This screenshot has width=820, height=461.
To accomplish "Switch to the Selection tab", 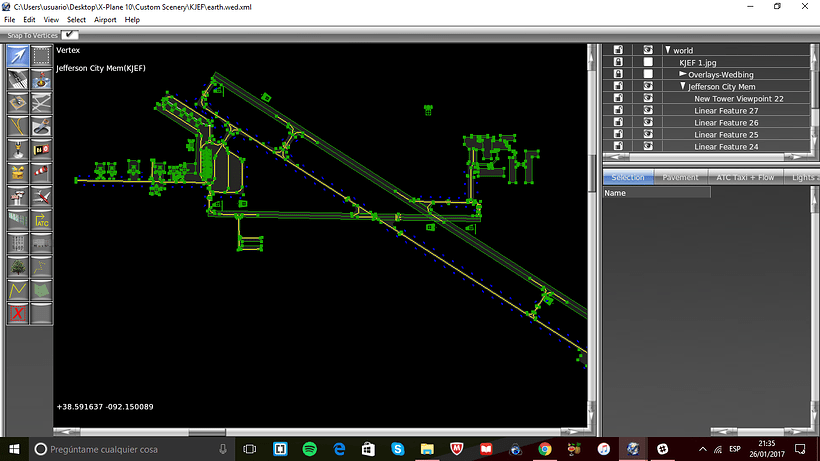I will (628, 178).
